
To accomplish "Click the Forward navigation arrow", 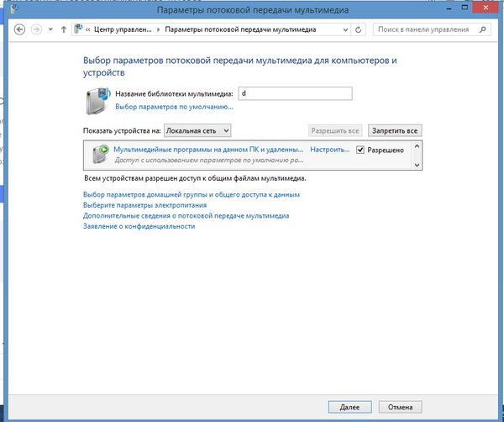I will (x=36, y=29).
